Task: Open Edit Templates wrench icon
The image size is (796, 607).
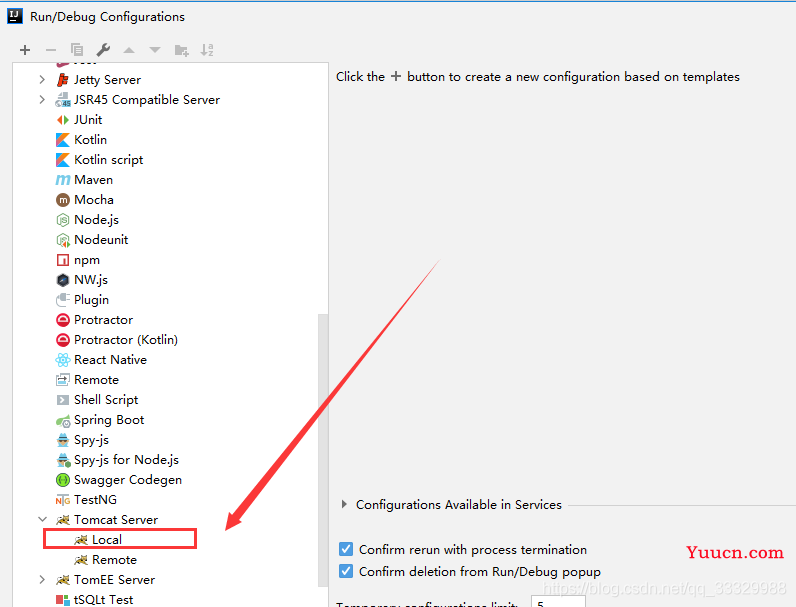Action: (103, 50)
